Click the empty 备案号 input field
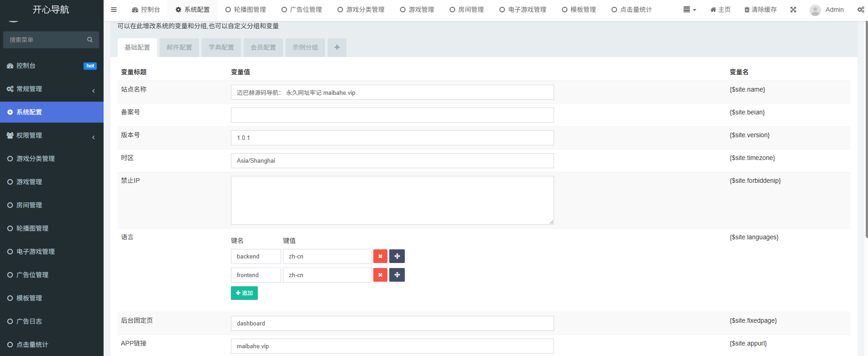 [392, 115]
